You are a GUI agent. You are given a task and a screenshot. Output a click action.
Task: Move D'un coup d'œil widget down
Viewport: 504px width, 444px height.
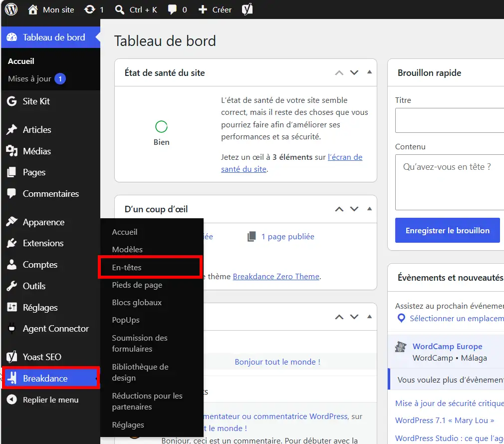(x=354, y=209)
